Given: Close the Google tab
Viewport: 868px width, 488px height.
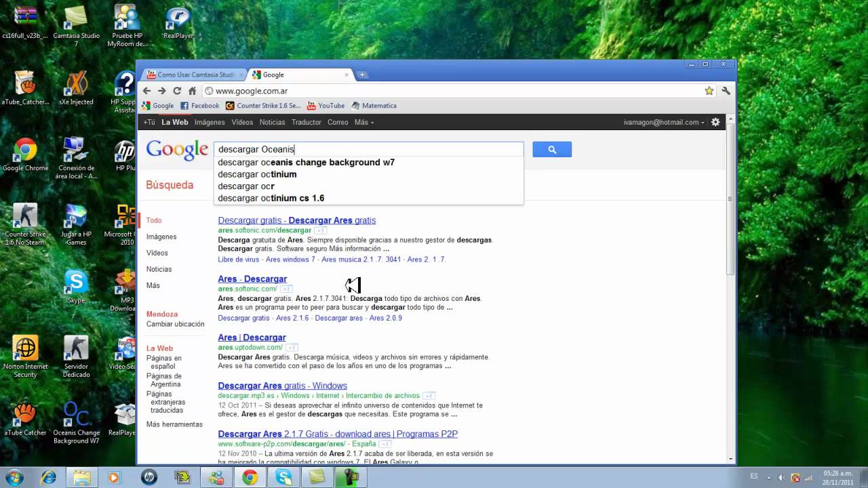Looking at the screenshot, I should 347,75.
